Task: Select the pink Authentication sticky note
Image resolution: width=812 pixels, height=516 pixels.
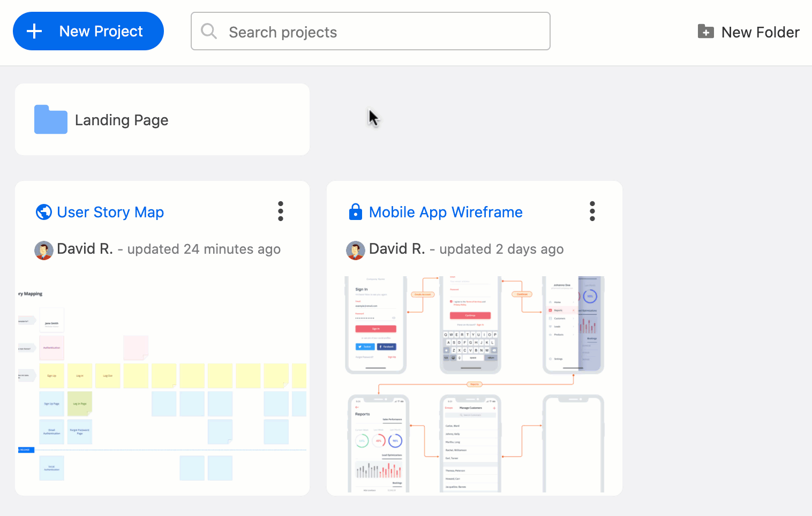Action: (51, 347)
